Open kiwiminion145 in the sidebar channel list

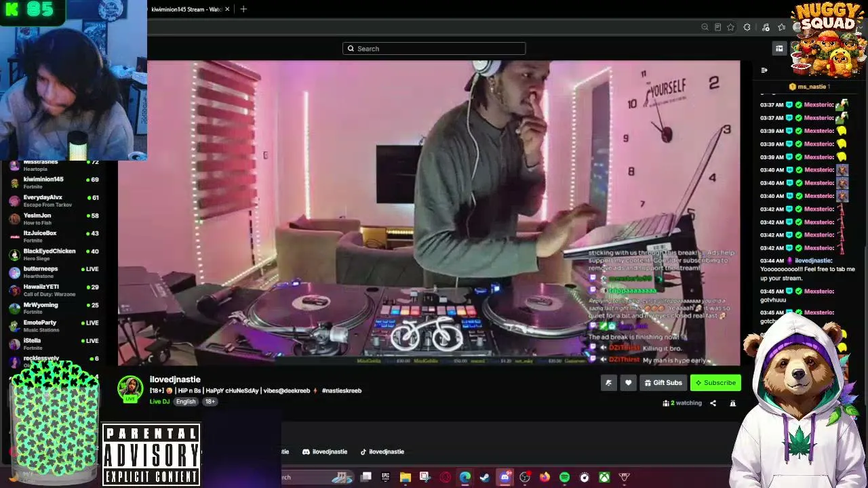pos(54,182)
